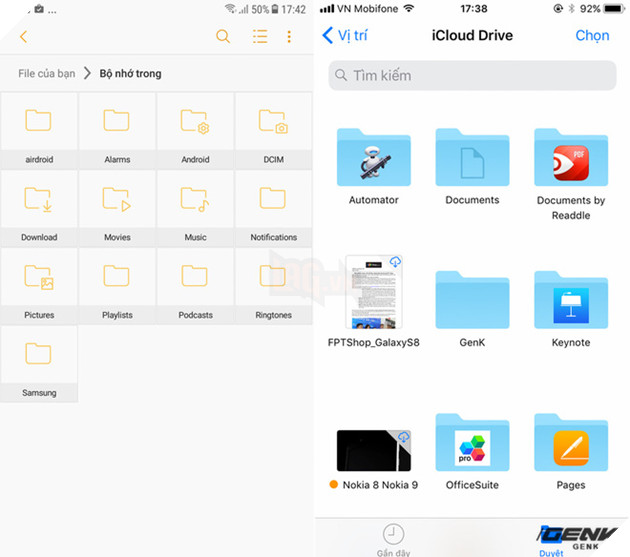Download FPTShop_GalaxyS8 via its cloud icon
Viewport: 630px width, 557px height.
[x=395, y=262]
